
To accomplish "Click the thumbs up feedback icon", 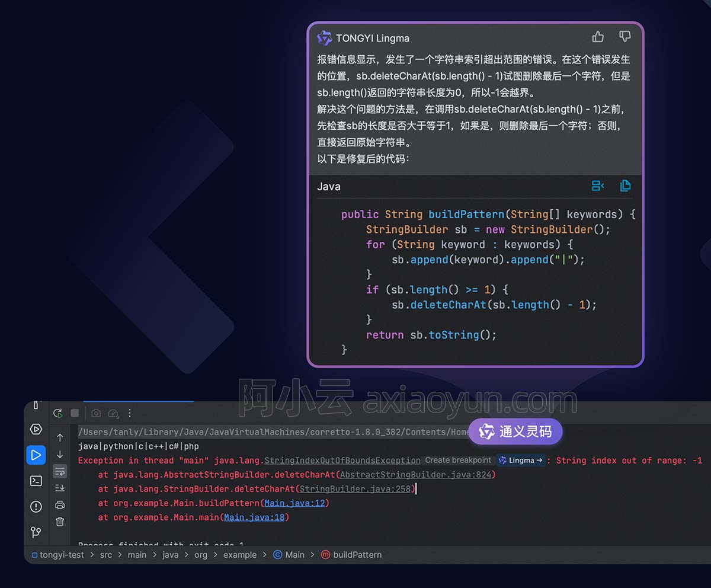I will 598,37.
